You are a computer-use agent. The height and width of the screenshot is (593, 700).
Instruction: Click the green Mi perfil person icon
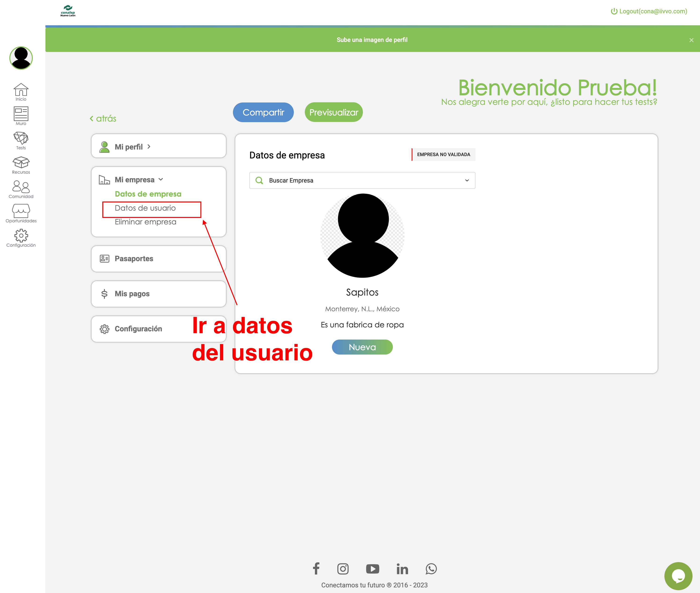point(104,147)
